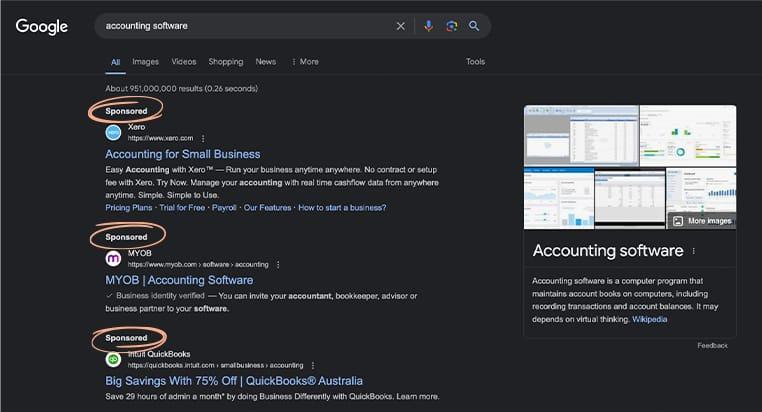Open options menu next to quickbooks URL

tap(313, 365)
